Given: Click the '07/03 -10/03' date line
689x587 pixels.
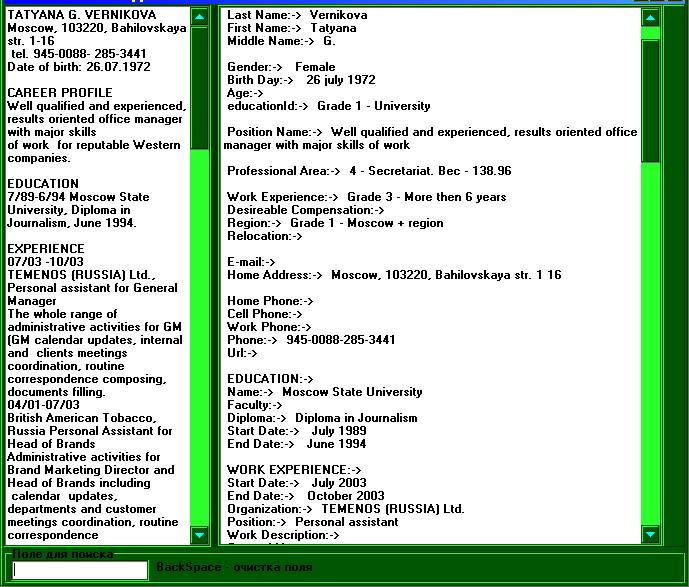Looking at the screenshot, I should pos(45,262).
